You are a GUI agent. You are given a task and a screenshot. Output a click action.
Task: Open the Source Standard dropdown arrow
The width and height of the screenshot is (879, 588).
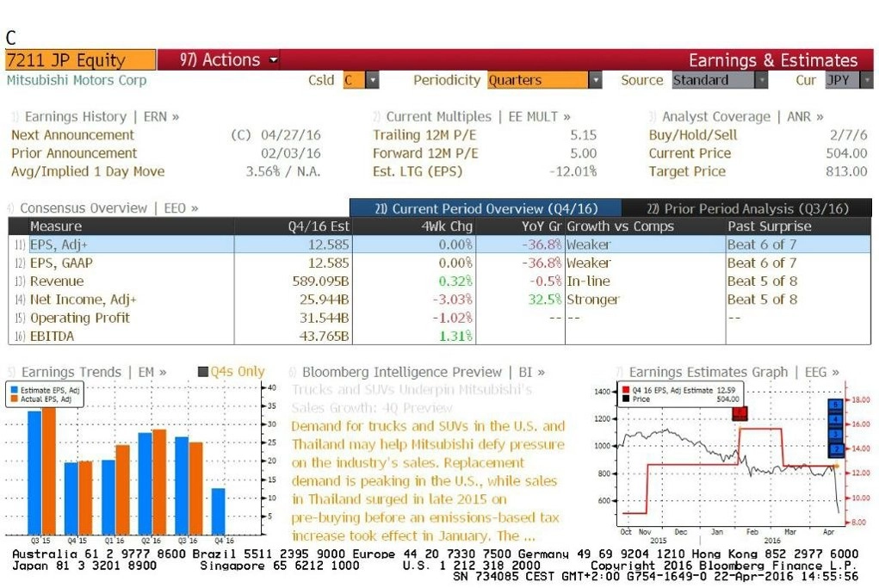[761, 80]
